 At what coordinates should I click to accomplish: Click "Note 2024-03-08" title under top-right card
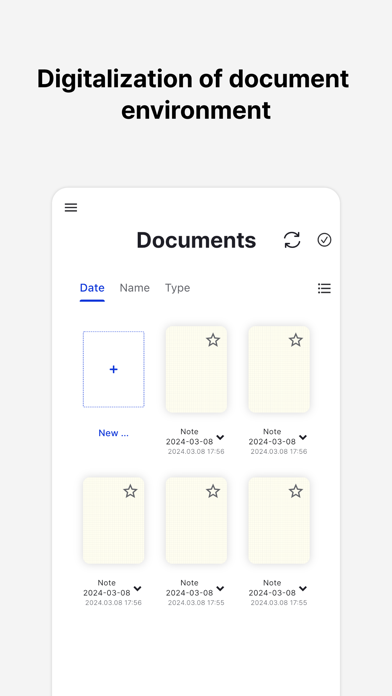[x=272, y=437]
